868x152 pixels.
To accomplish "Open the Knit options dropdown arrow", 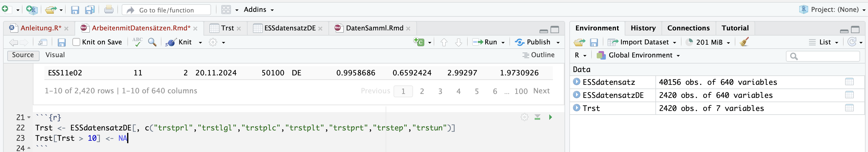I will pos(200,43).
